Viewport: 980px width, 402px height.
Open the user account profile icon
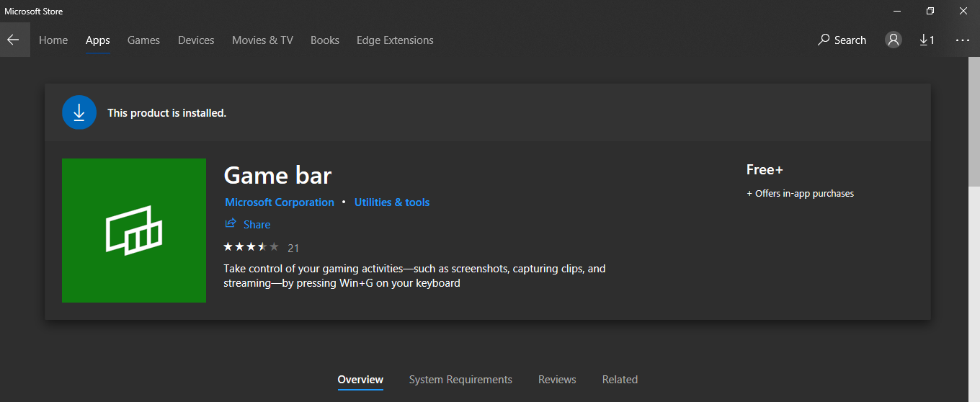click(894, 40)
